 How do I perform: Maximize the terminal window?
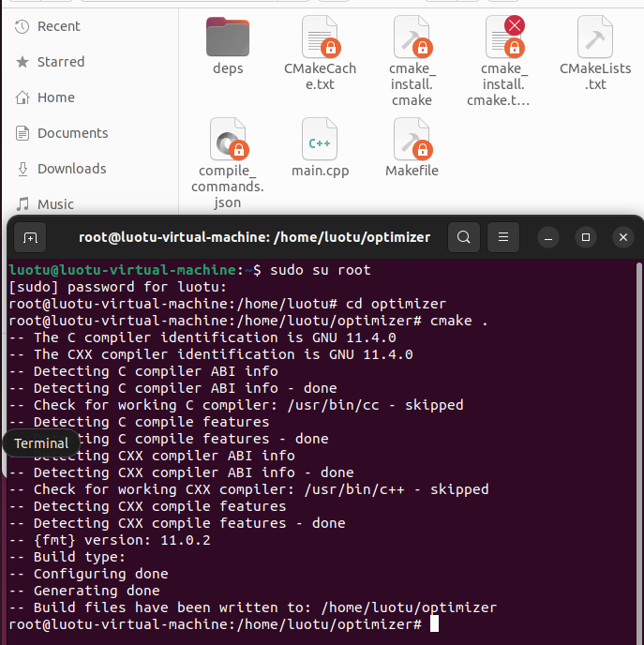586,238
